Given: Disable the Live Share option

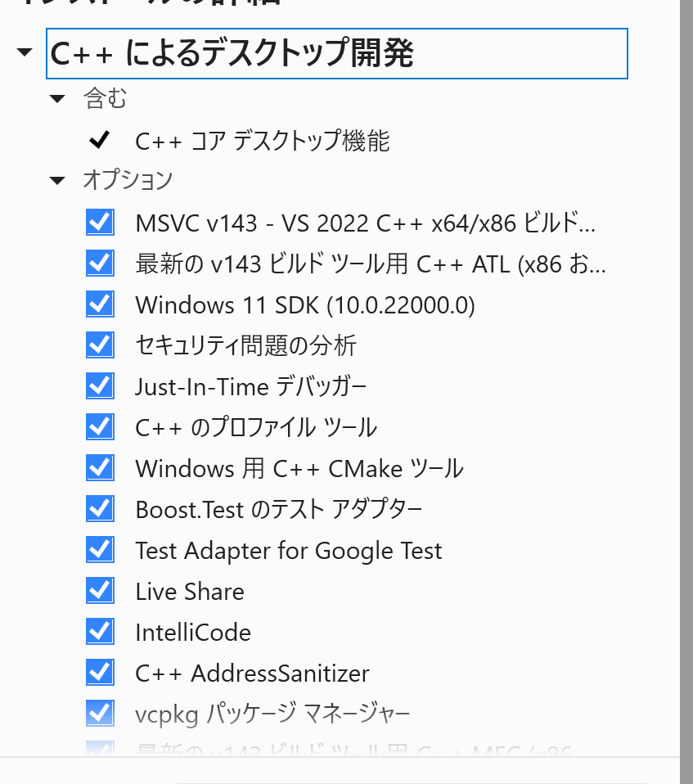Looking at the screenshot, I should pyautogui.click(x=99, y=590).
